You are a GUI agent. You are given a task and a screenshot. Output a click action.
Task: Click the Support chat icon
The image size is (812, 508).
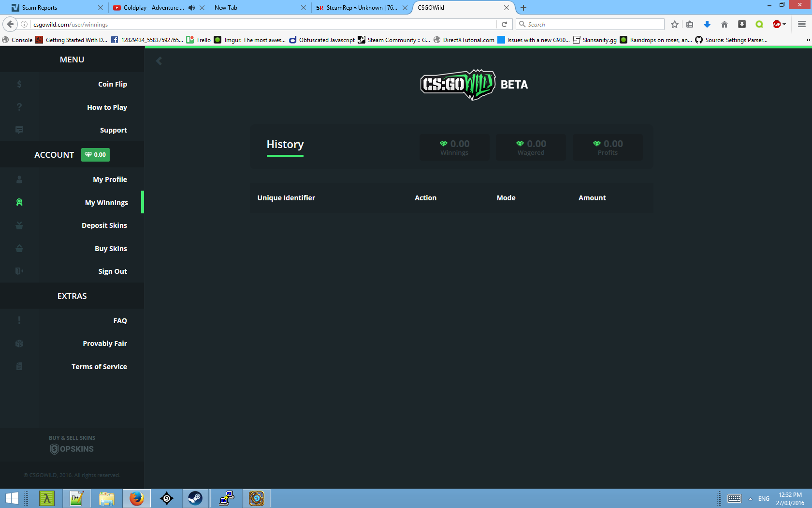tap(19, 130)
